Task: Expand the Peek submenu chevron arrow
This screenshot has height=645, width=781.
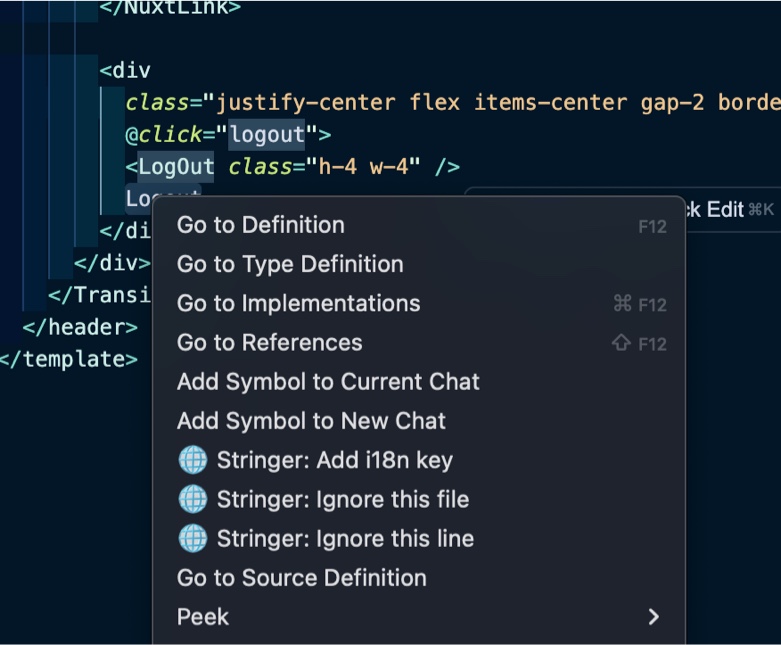Action: pyautogui.click(x=653, y=617)
